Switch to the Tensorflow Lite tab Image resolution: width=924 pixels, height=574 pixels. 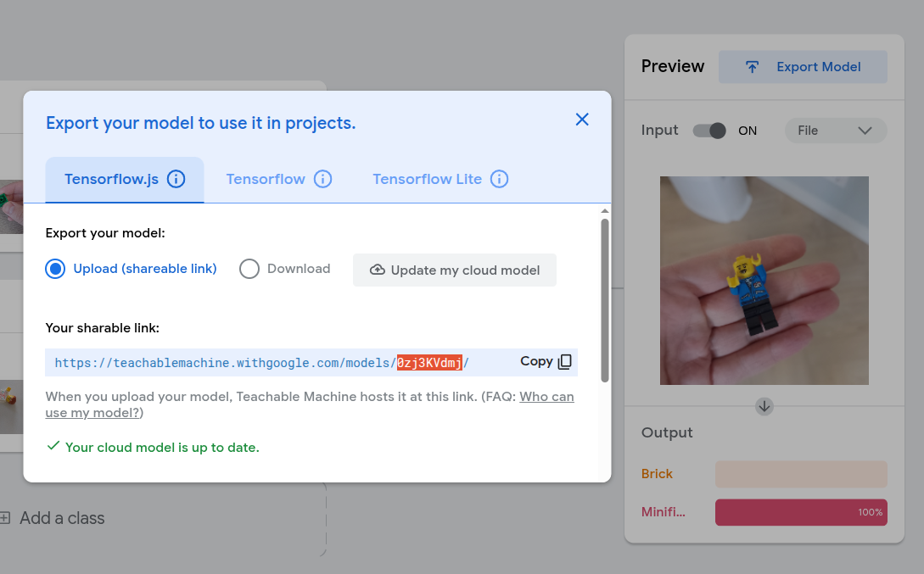(x=427, y=179)
